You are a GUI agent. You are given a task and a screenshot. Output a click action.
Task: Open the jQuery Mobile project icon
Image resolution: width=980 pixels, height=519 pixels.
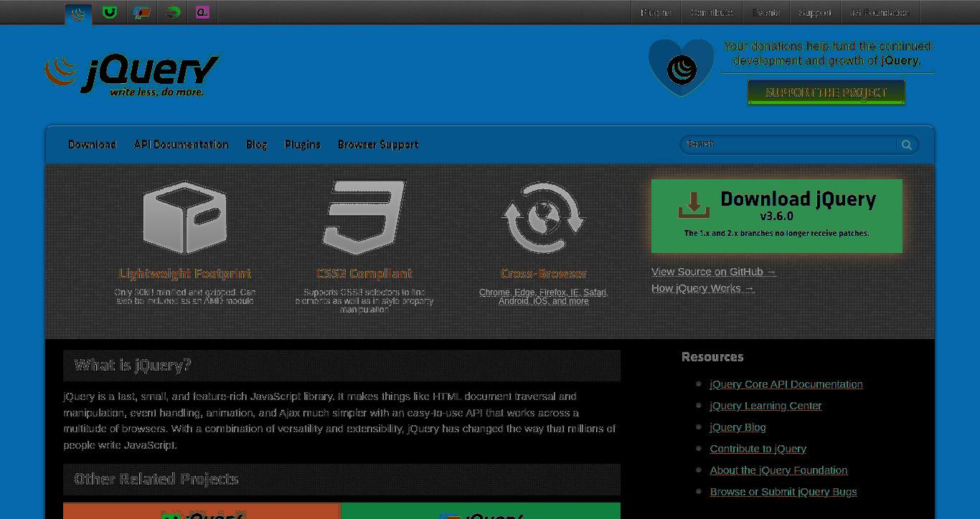tap(141, 12)
